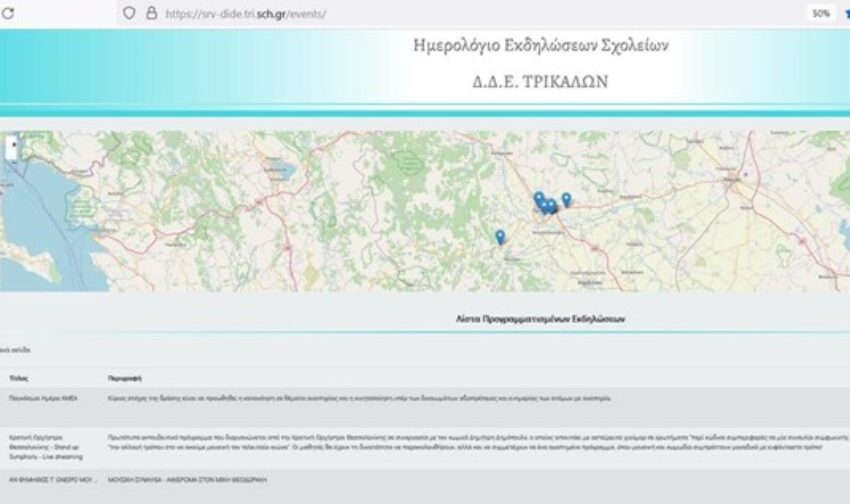Sort by the 'Περιγραφή' column header
This screenshot has width=850, height=504.
point(122,379)
